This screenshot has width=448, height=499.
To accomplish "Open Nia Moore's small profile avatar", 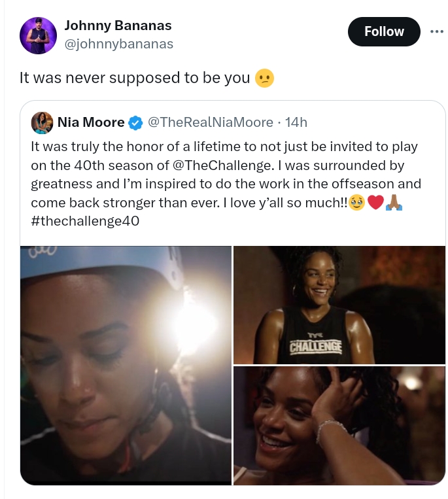I will pos(42,122).
